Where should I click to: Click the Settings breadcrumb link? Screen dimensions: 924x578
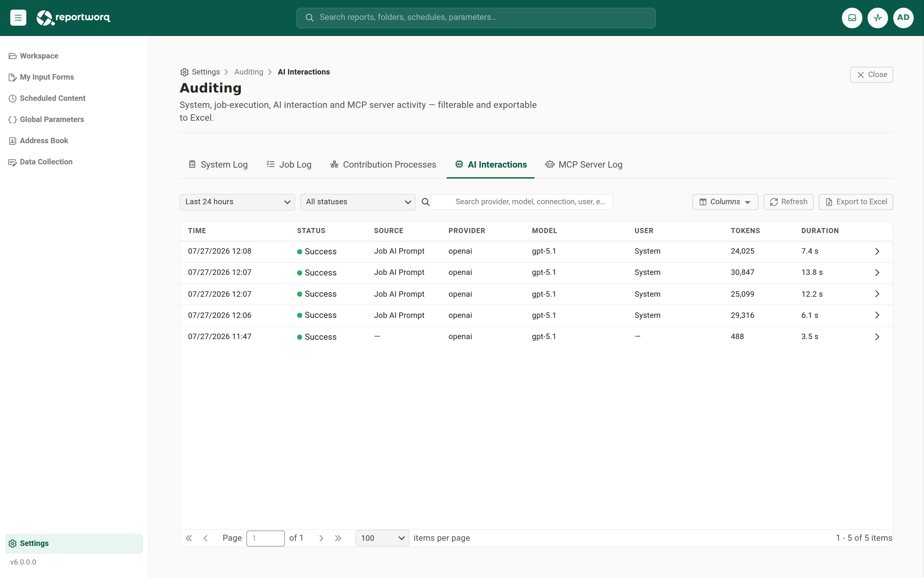pyautogui.click(x=200, y=72)
